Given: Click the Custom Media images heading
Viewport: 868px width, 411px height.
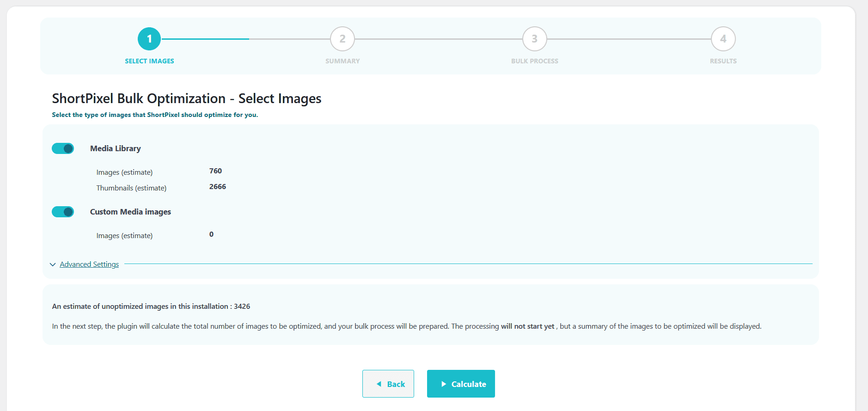Looking at the screenshot, I should click(130, 212).
